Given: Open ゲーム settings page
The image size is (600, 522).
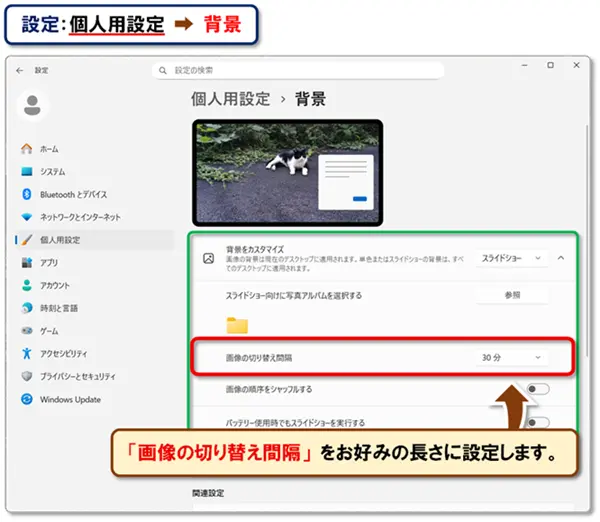Looking at the screenshot, I should tap(94, 331).
